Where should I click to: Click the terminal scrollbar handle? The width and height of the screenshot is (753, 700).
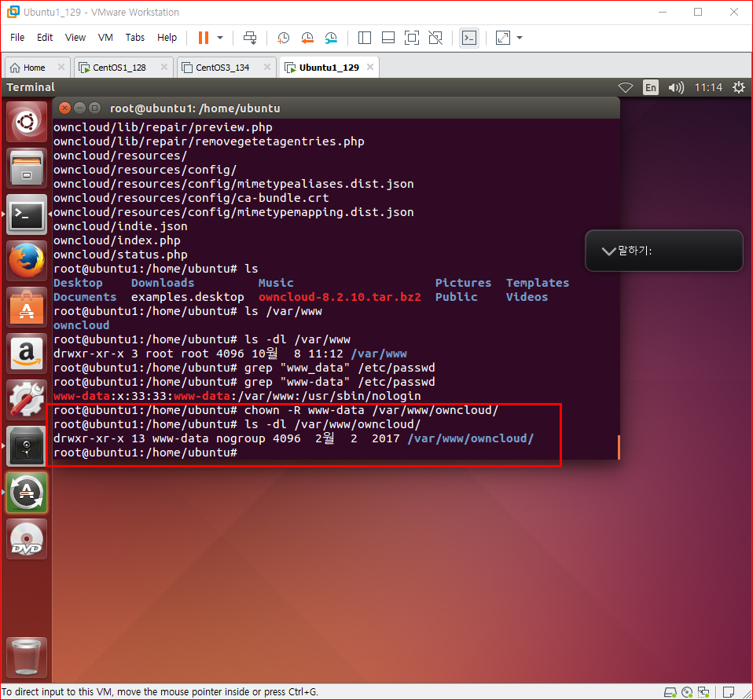tap(619, 447)
